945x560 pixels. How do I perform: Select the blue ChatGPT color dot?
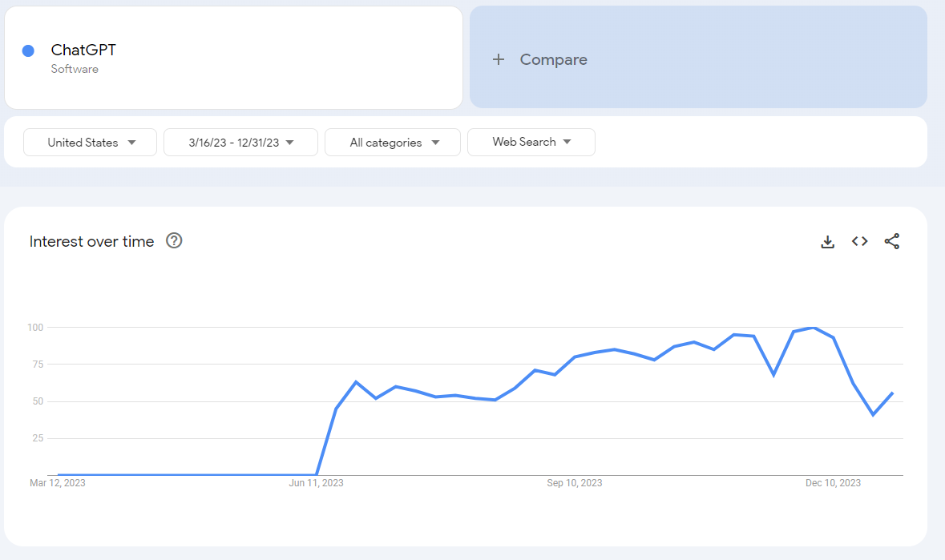28,50
